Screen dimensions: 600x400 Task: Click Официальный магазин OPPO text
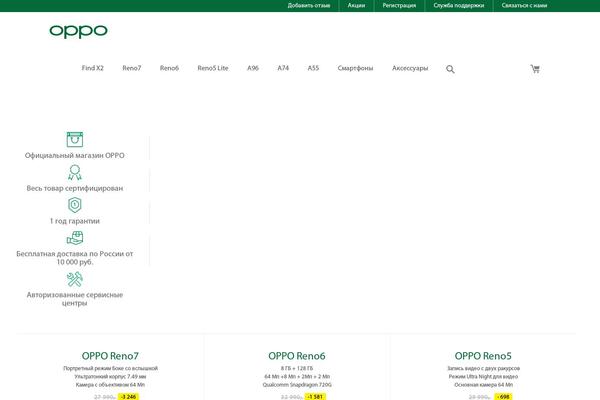tap(75, 155)
